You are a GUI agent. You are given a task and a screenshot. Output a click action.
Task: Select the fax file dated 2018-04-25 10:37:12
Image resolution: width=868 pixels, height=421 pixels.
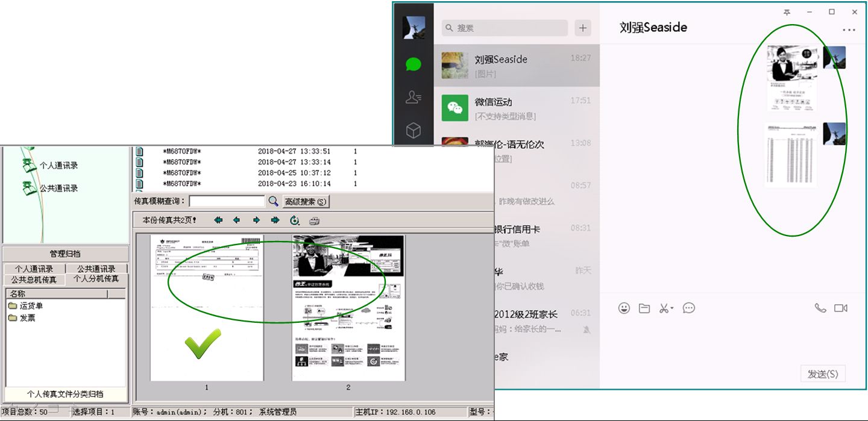(x=247, y=173)
